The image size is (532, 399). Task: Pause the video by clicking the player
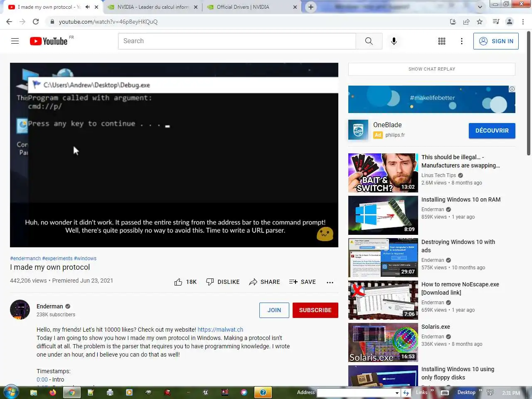tap(174, 155)
